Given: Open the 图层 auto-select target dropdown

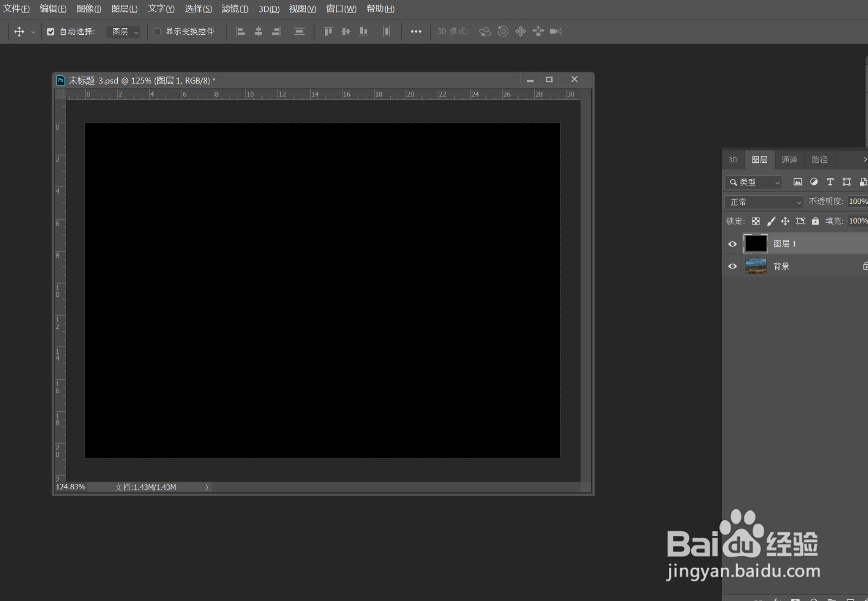Looking at the screenshot, I should [123, 32].
